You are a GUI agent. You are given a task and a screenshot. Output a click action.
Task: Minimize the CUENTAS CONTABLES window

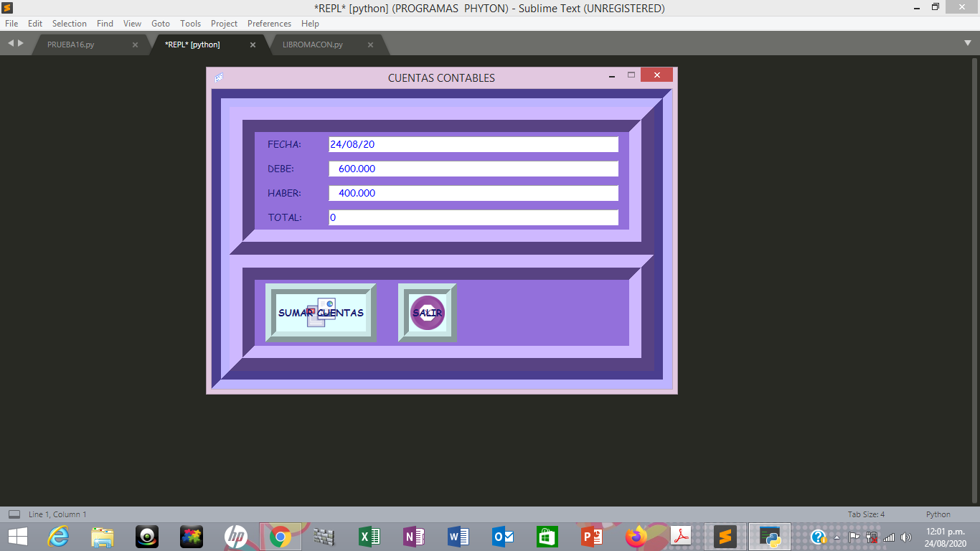click(612, 75)
